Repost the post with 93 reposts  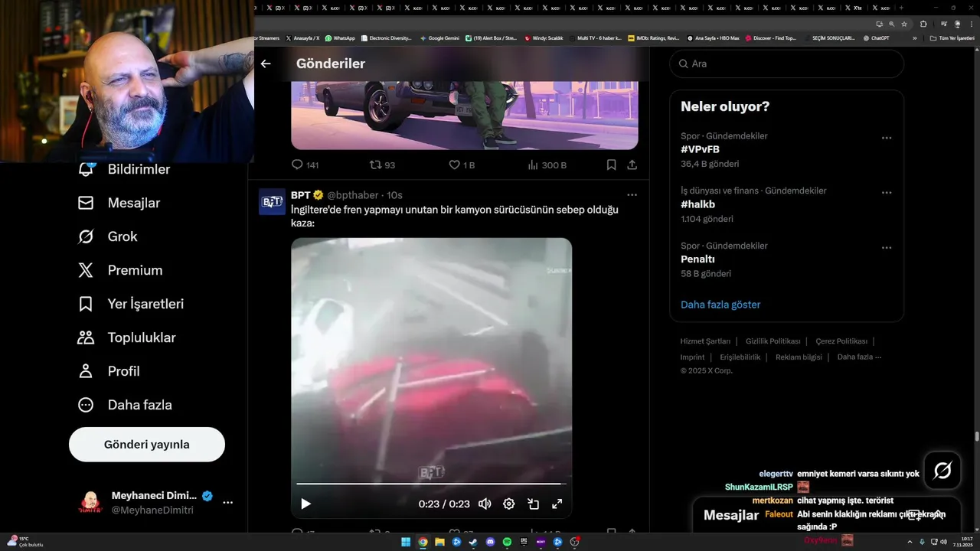[x=382, y=165]
